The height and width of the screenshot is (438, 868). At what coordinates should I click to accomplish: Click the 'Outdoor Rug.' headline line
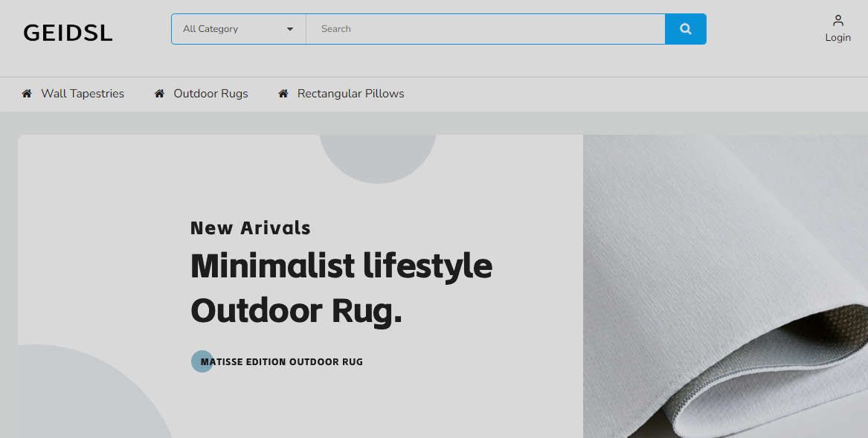tap(296, 311)
